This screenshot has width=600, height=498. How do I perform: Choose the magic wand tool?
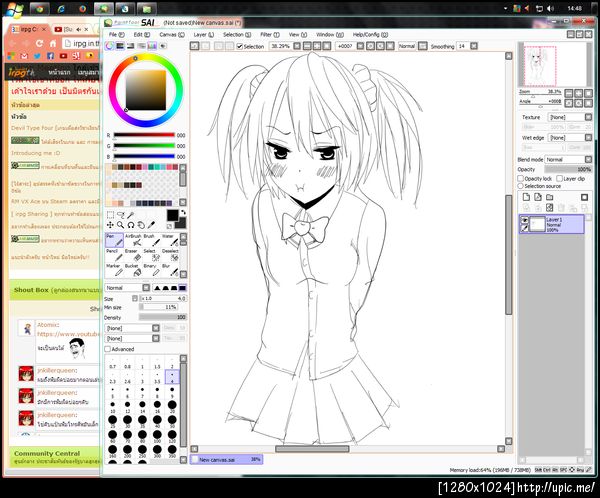pyautogui.click(x=131, y=215)
